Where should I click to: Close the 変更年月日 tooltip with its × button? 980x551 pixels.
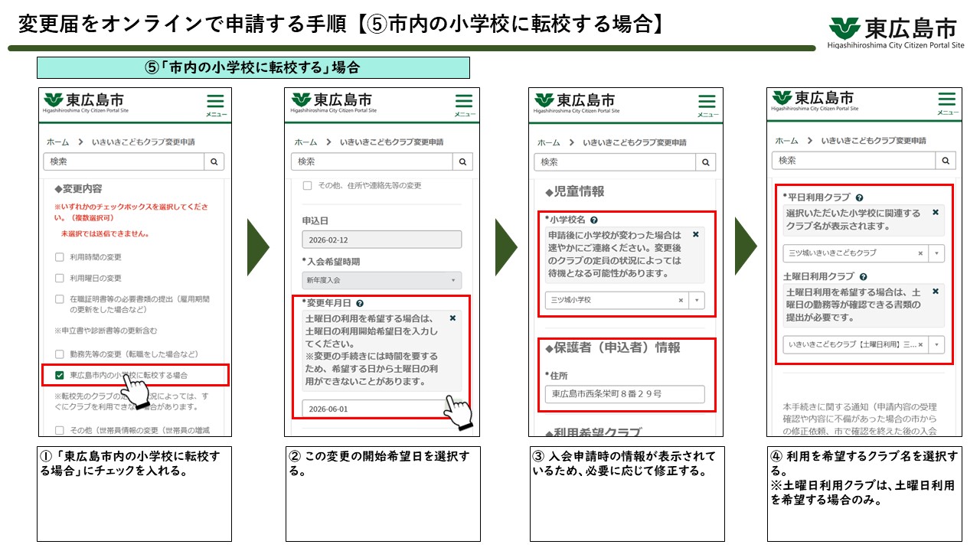click(452, 318)
